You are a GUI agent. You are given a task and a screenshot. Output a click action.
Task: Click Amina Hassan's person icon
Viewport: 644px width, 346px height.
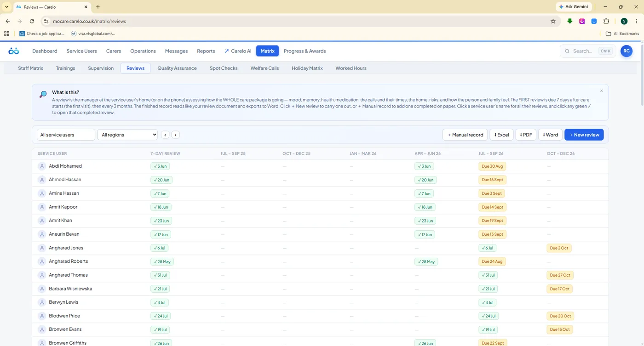coord(42,193)
